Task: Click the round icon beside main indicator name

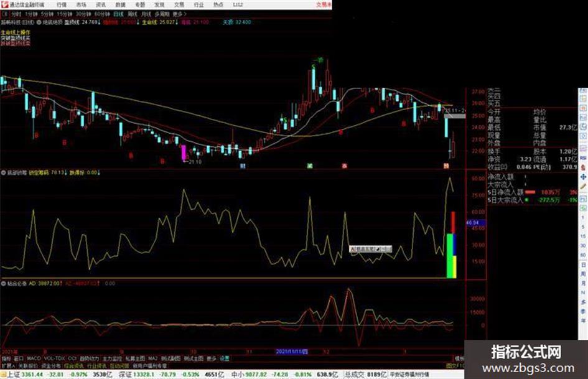Action: tap(39, 22)
